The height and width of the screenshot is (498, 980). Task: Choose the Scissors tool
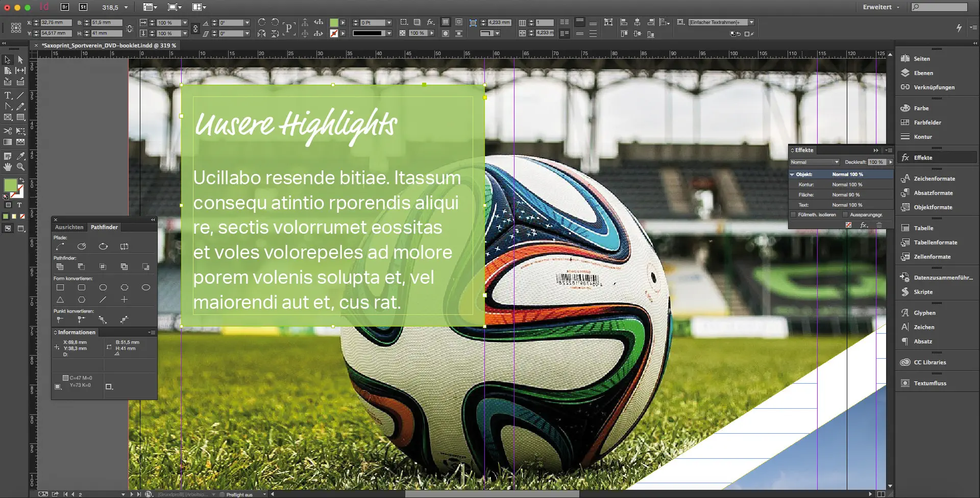pos(8,131)
